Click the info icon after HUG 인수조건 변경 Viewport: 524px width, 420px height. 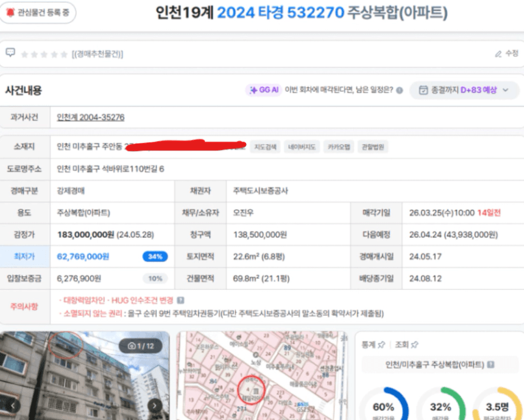(181, 300)
